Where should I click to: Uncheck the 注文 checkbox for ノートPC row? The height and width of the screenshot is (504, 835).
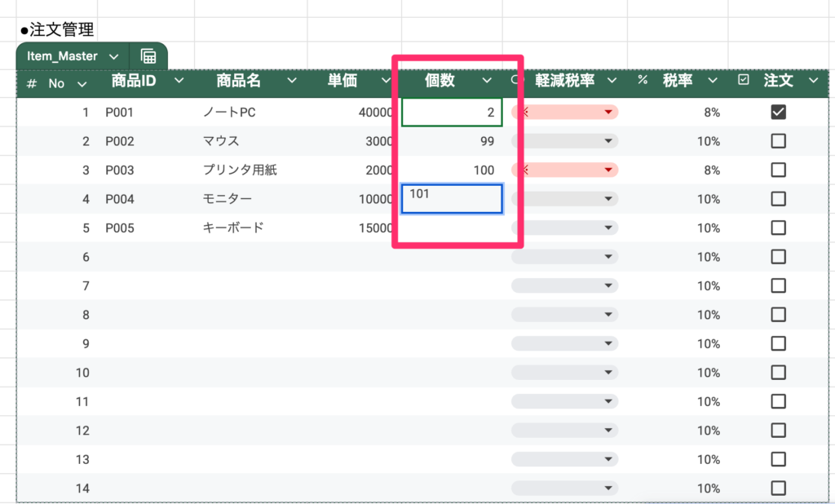[778, 113]
